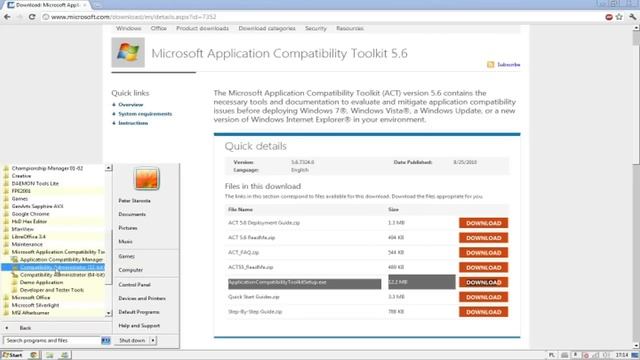The height and width of the screenshot is (360, 640).
Task: Open the Maintenance folder
Action: [27, 244]
